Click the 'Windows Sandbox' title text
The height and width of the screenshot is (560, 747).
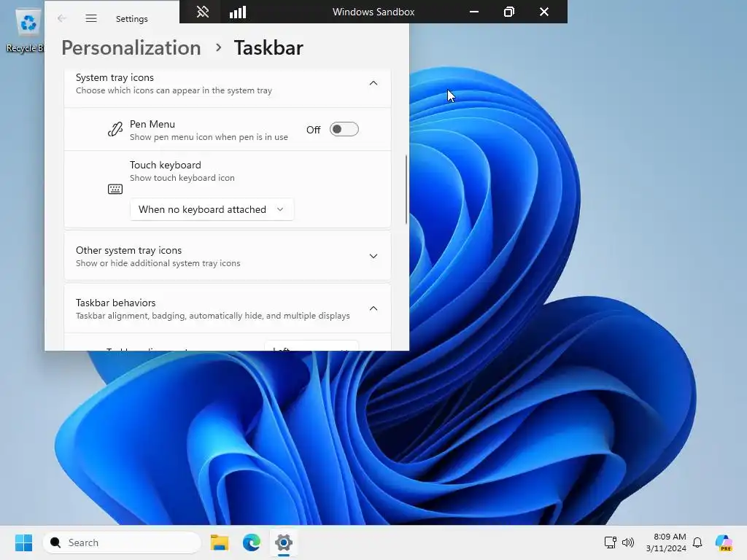(373, 12)
